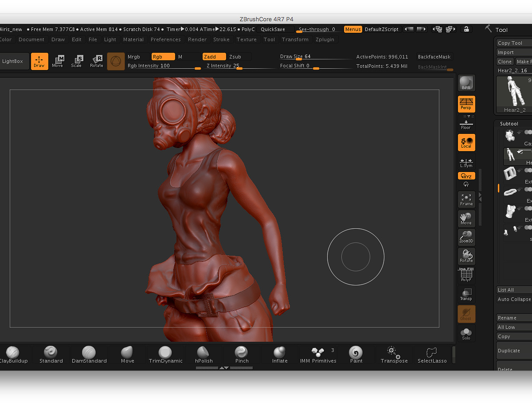Switch to Scale mode
The image size is (532, 406).
pos(77,62)
